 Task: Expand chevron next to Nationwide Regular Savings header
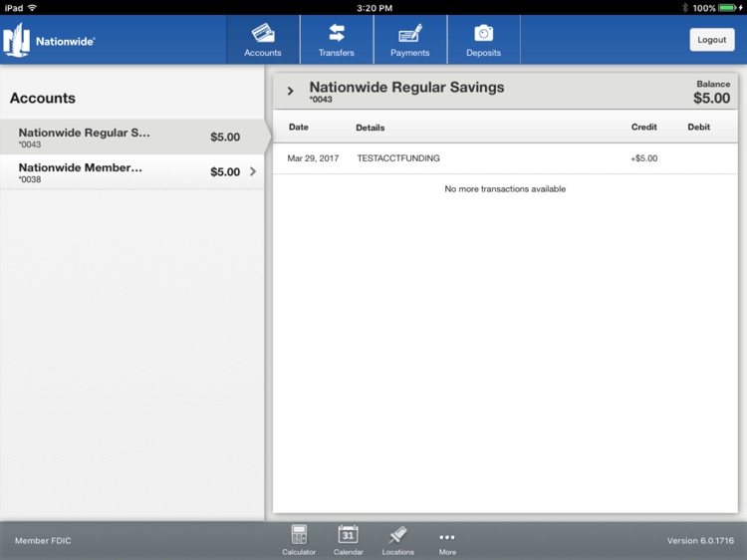290,91
